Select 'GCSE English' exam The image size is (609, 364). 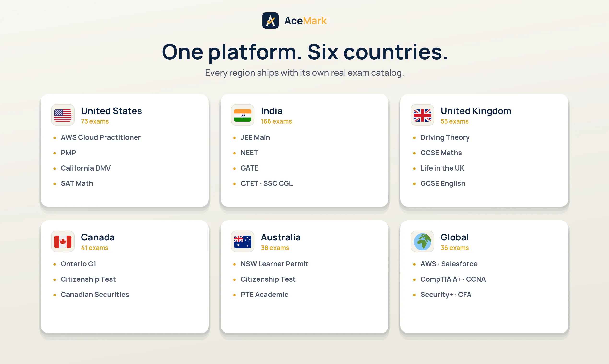point(443,183)
